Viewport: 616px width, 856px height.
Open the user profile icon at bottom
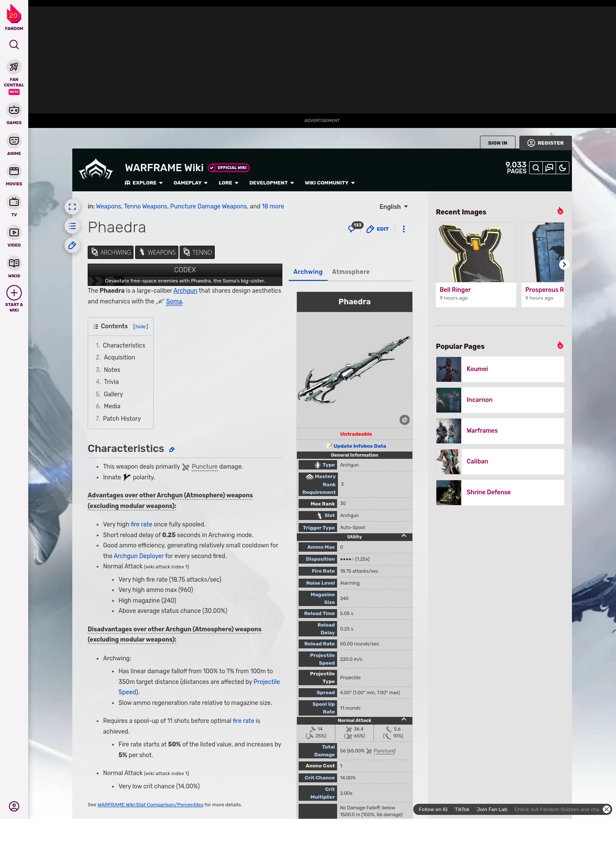[14, 806]
